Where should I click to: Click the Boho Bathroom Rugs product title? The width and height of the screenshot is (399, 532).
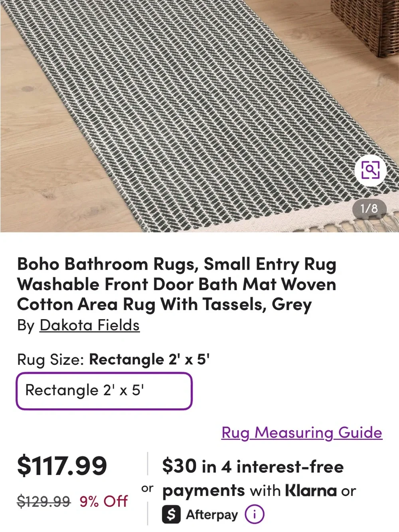[x=176, y=284]
